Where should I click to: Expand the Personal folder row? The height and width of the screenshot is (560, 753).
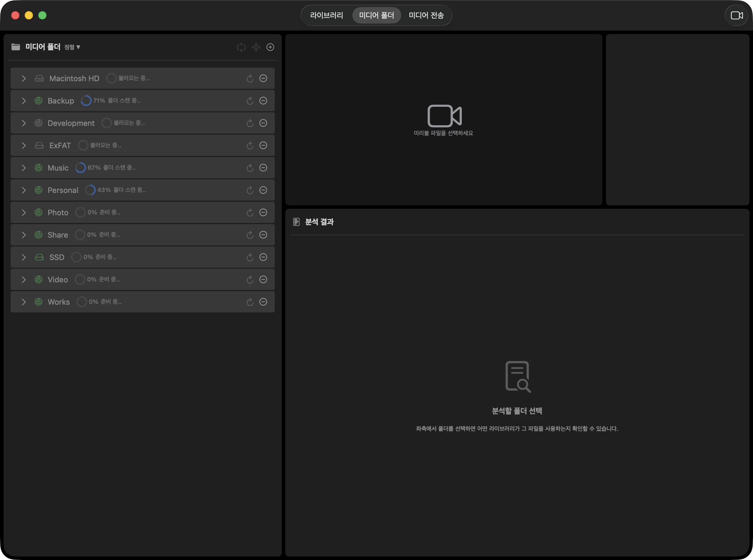point(24,191)
